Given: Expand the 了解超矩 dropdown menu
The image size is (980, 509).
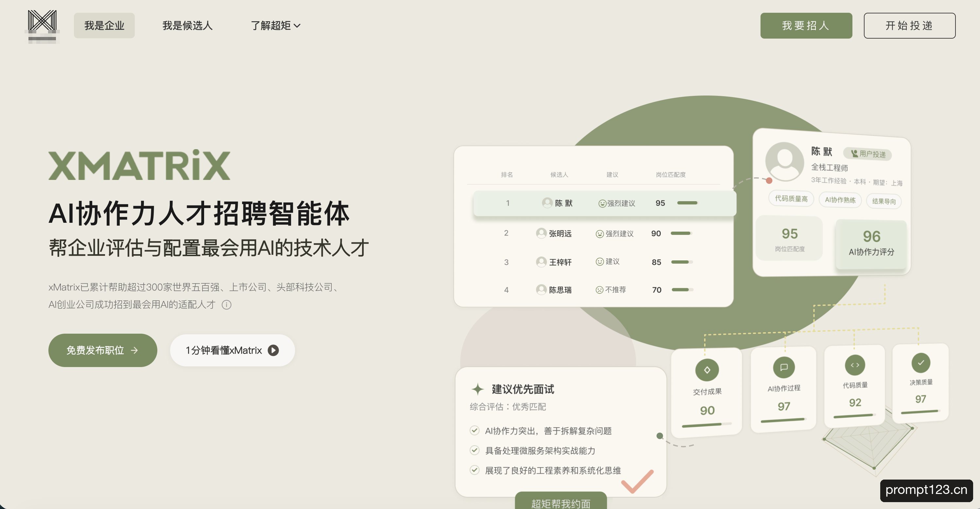Looking at the screenshot, I should (275, 26).
